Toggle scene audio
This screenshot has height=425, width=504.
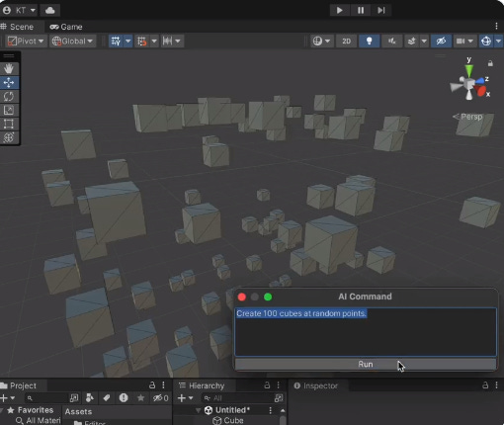[x=392, y=42]
